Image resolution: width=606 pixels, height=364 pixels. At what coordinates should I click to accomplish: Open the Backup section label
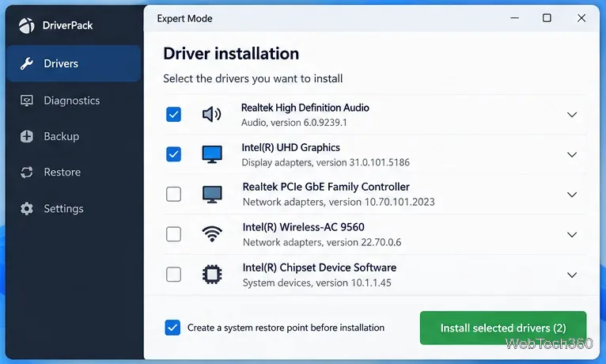click(x=62, y=136)
